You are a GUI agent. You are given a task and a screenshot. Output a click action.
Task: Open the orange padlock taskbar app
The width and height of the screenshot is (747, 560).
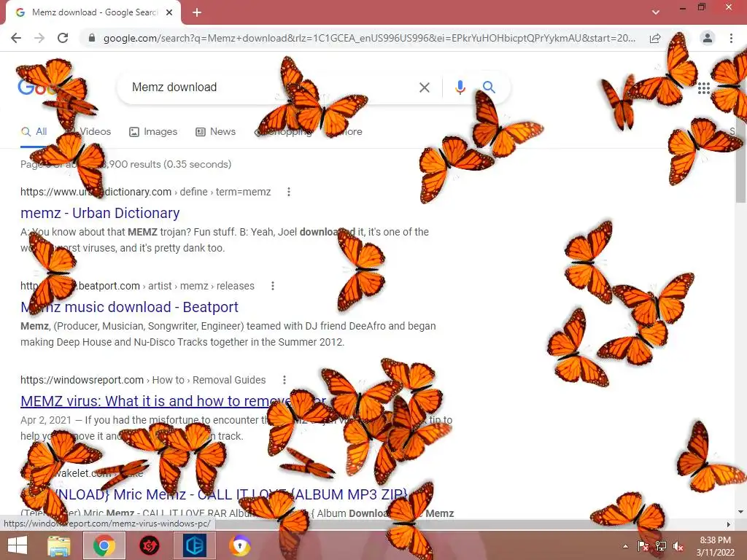pyautogui.click(x=239, y=545)
